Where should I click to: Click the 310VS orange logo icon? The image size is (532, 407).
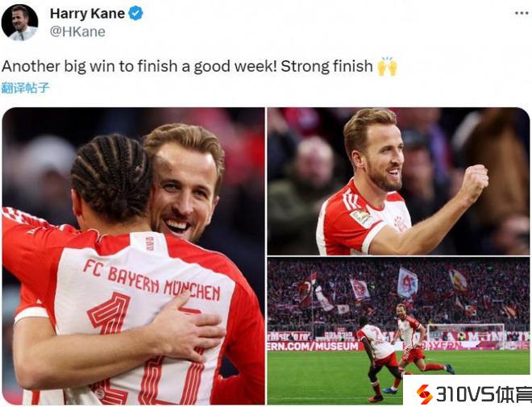pyautogui.click(x=424, y=394)
